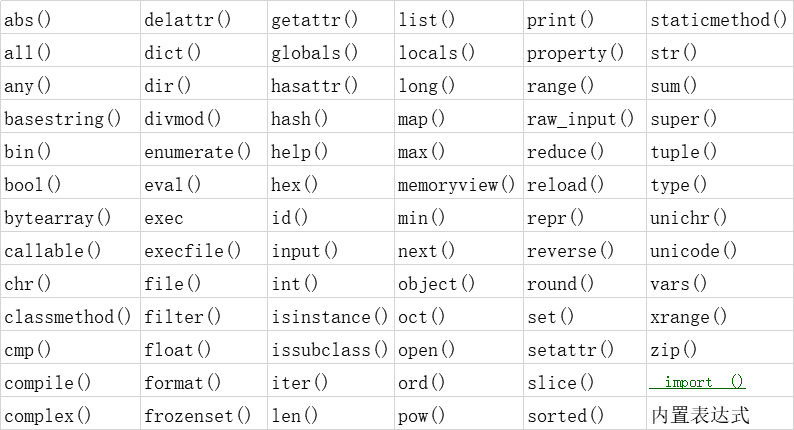Select the issubclass() cell
This screenshot has width=794, height=430.
tap(329, 350)
